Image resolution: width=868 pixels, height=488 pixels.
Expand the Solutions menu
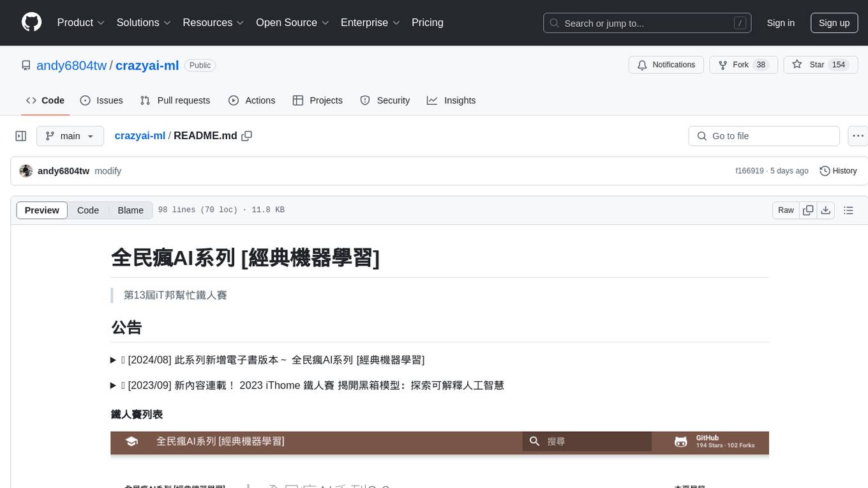coord(144,22)
